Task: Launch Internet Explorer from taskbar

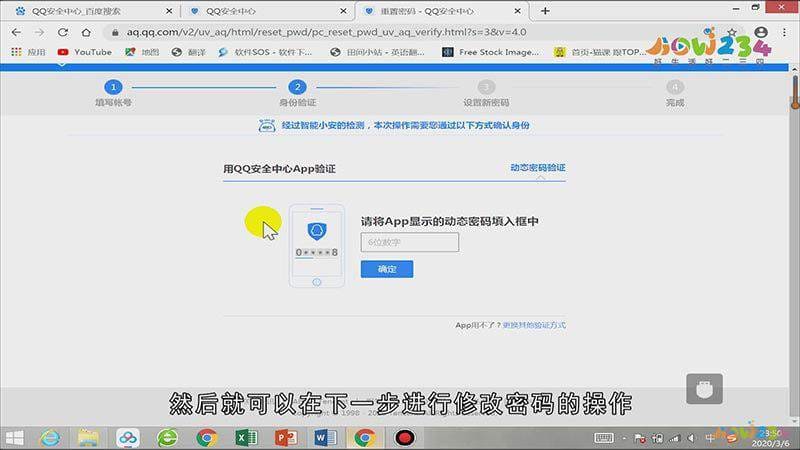Action: pyautogui.click(x=50, y=438)
